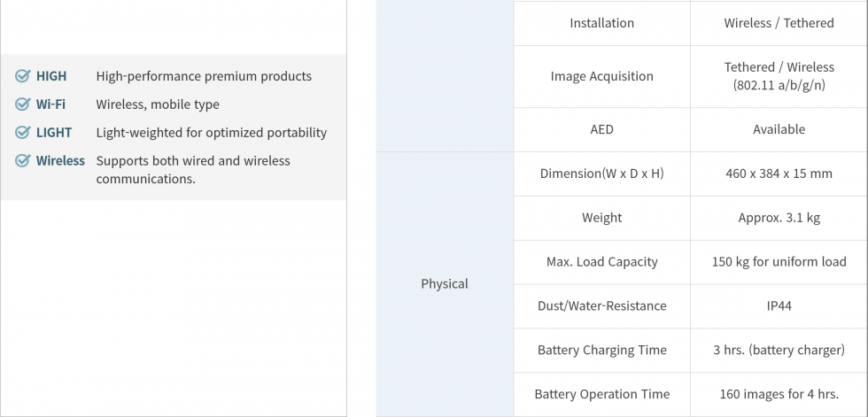Click the checkmark icon beside LIGHT

pyautogui.click(x=23, y=133)
